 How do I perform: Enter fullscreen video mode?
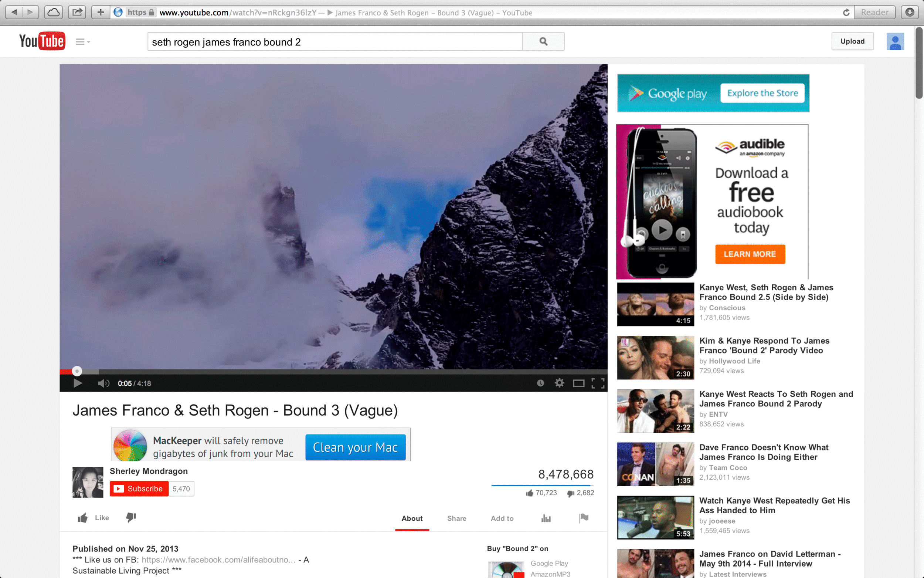(598, 383)
